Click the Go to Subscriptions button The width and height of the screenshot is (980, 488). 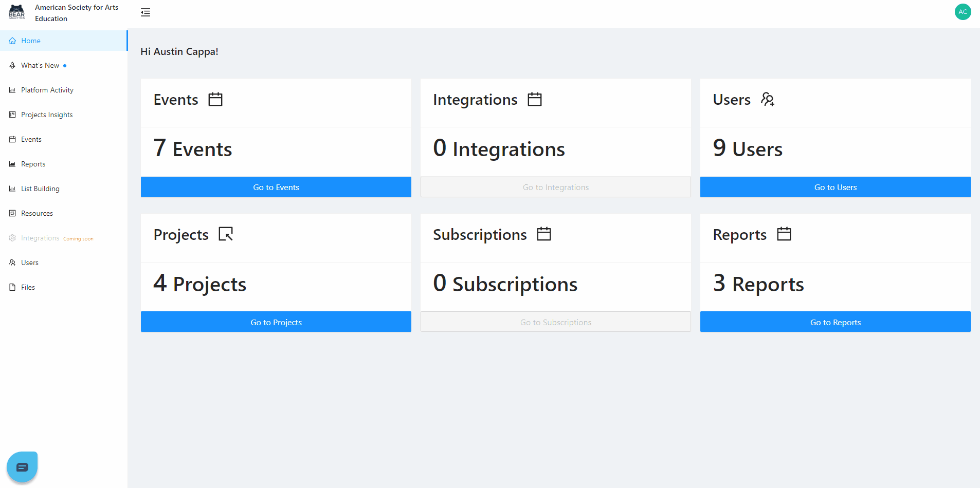[x=556, y=322]
